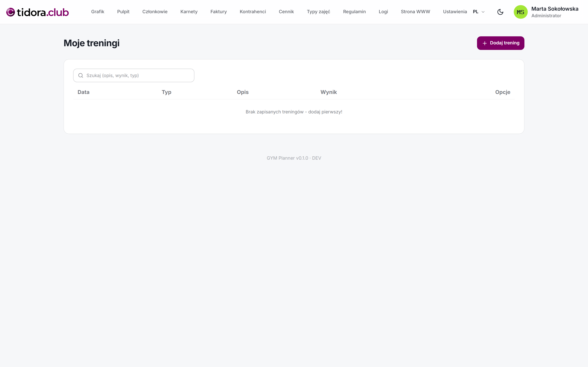Expand the PL language dropdown
Viewport: 588px width, 367px height.
479,12
